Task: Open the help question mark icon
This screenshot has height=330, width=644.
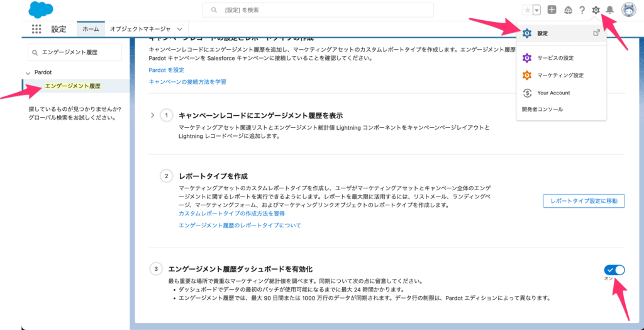Action: tap(582, 10)
